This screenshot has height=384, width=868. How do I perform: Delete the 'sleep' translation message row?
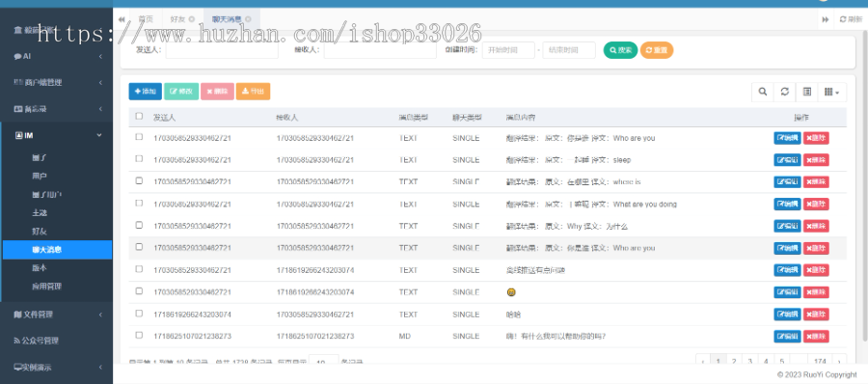tap(816, 160)
